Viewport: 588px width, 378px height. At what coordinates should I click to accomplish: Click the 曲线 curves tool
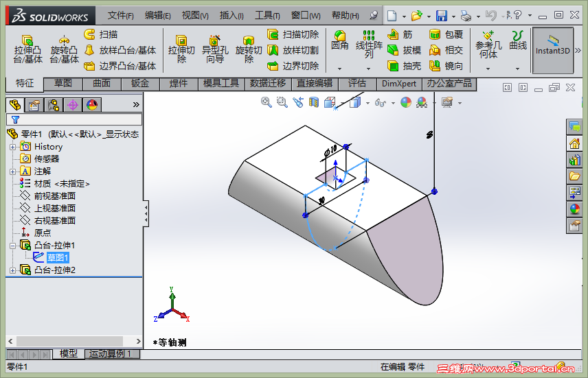pyautogui.click(x=518, y=40)
